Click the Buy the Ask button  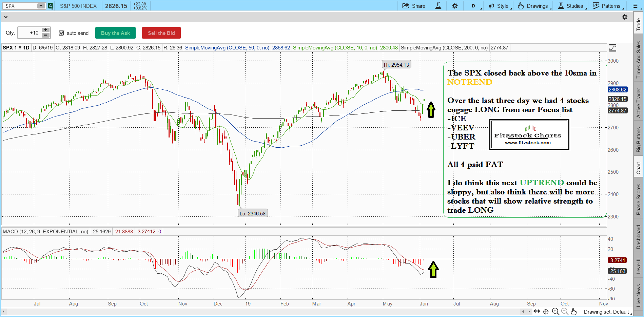coord(115,33)
